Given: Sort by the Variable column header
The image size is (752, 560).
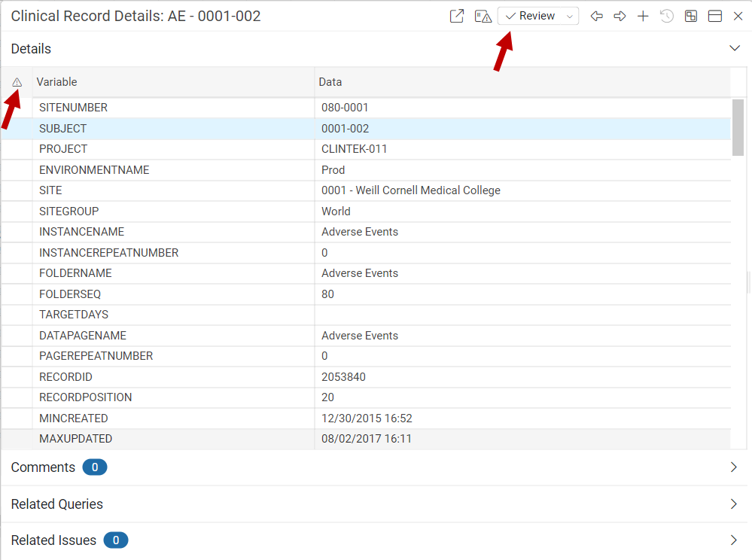Looking at the screenshot, I should [174, 82].
